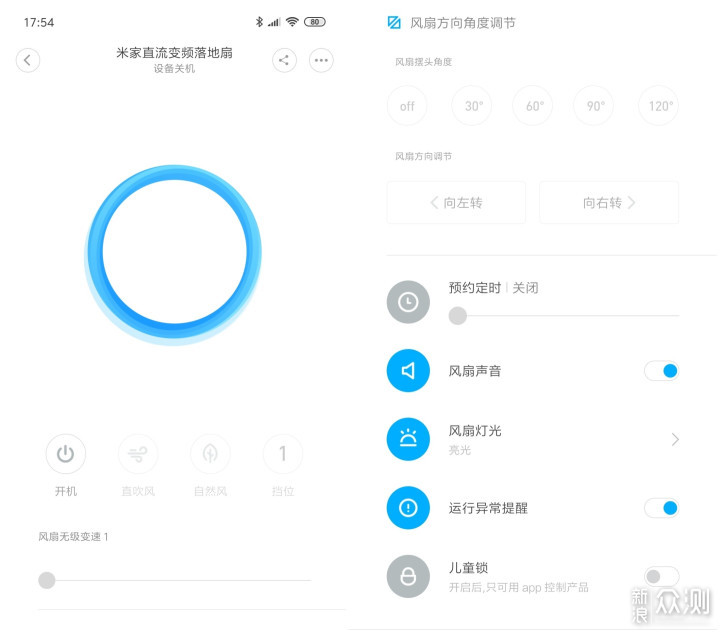Toggle the 风扇声音 switch

click(x=662, y=370)
